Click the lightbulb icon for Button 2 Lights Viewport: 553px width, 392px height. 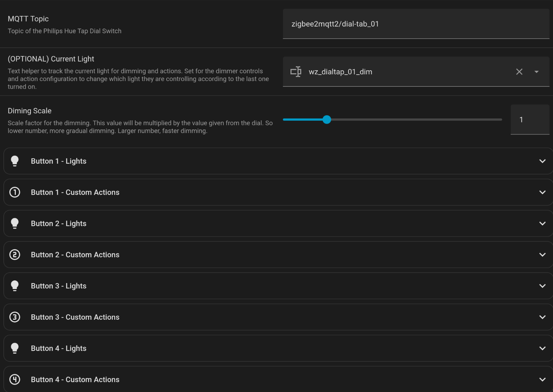tap(14, 224)
